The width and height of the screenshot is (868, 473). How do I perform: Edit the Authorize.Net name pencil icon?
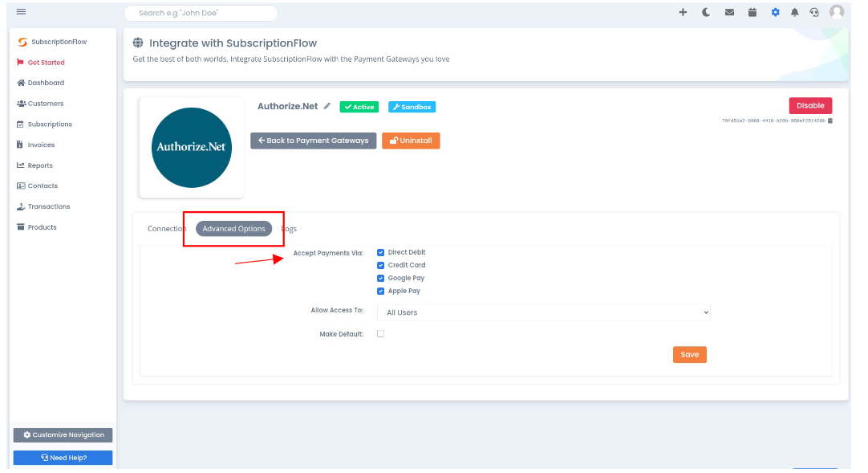[327, 106]
